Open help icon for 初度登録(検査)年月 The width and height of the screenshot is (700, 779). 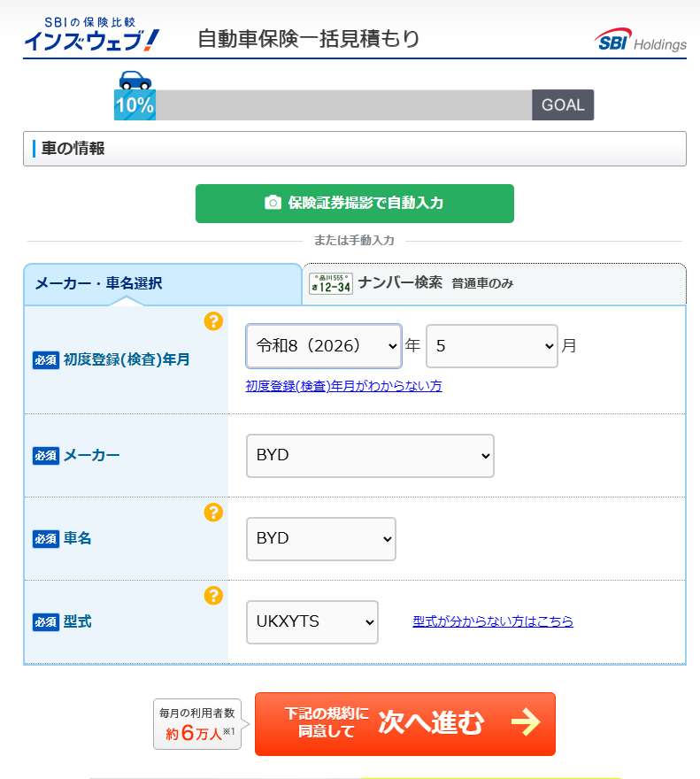click(x=213, y=321)
